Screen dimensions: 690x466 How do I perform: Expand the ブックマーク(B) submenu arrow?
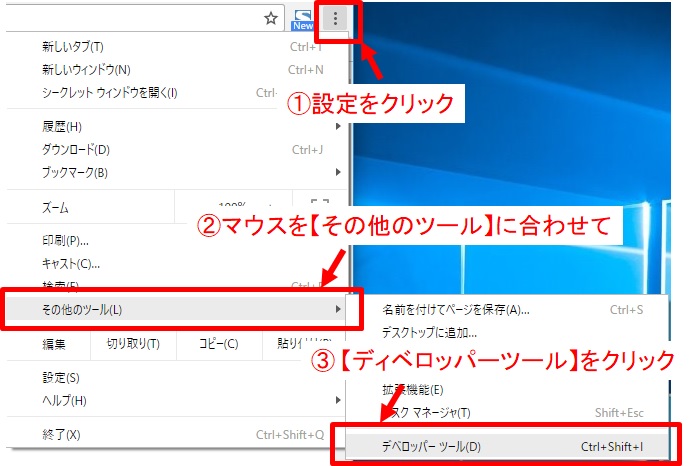pos(338,172)
